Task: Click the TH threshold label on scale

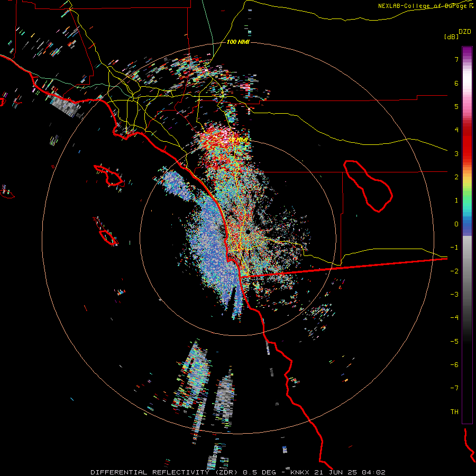Action: tap(454, 411)
